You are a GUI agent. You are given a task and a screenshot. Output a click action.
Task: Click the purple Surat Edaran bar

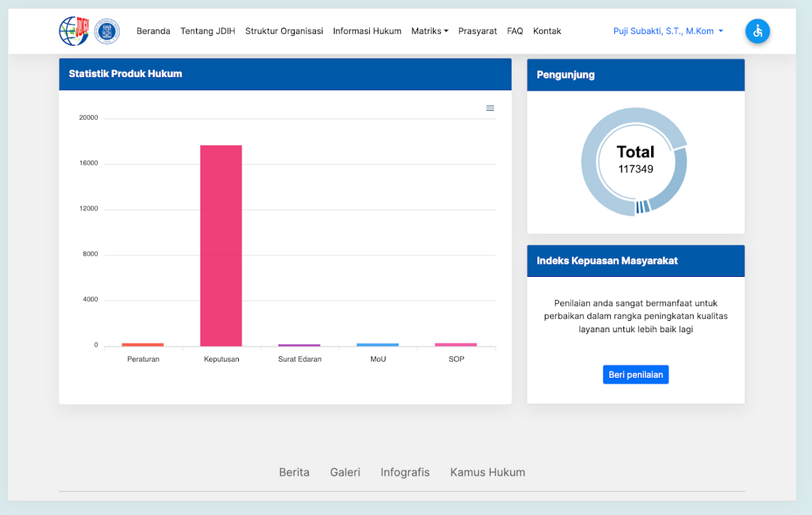click(299, 345)
